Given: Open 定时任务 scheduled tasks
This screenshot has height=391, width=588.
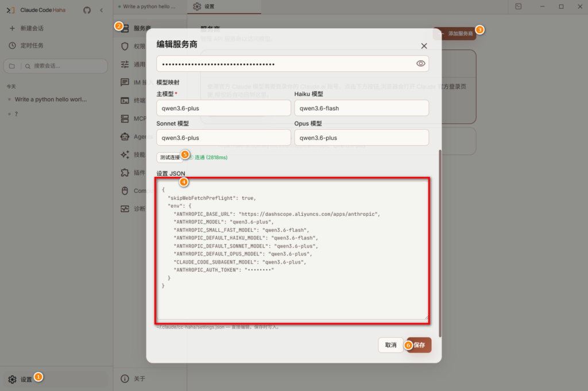Looking at the screenshot, I should [x=26, y=45].
